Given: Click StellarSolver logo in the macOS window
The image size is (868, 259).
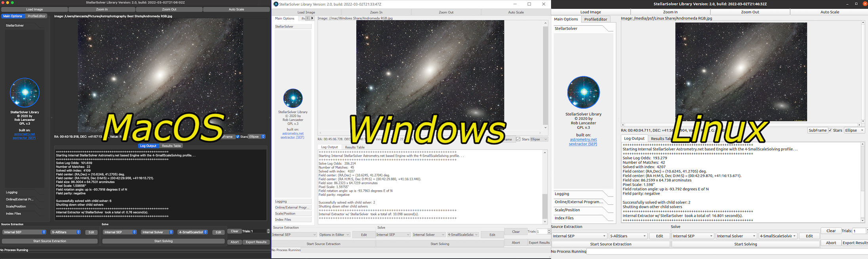Looking at the screenshot, I should 25,93.
